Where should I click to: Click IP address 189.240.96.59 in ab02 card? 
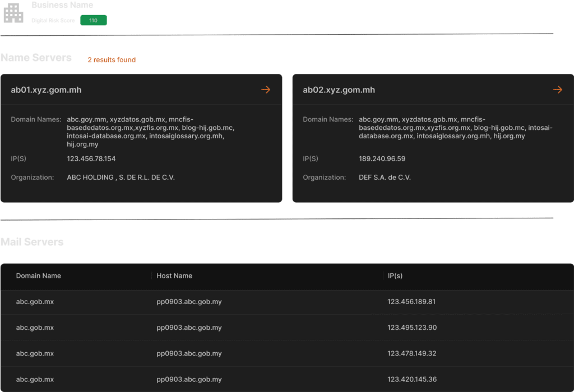(382, 159)
